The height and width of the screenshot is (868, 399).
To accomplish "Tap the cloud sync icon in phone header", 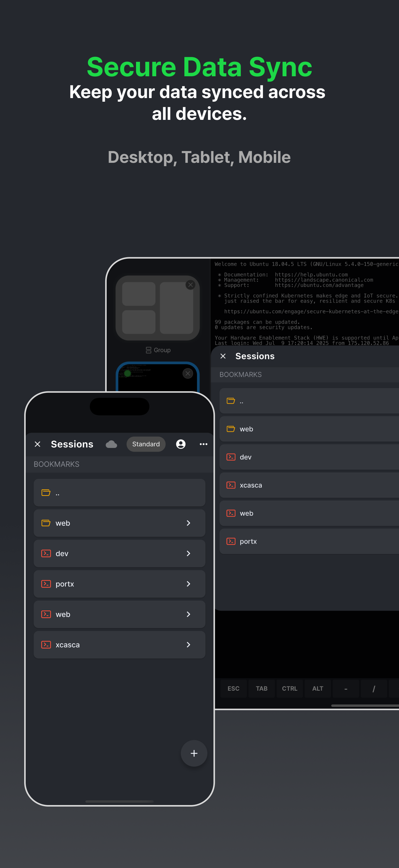I will point(111,444).
